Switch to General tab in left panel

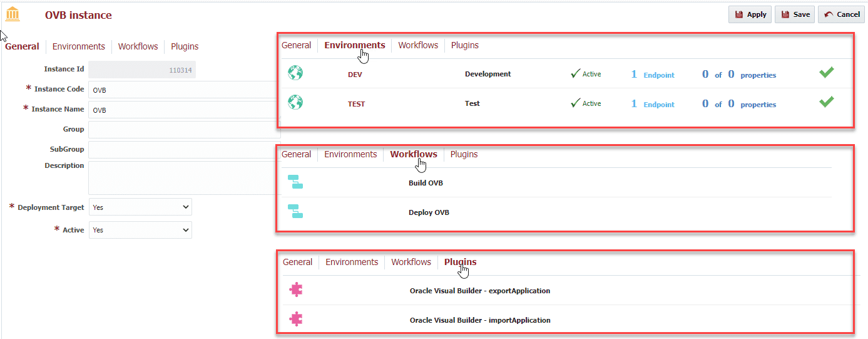pyautogui.click(x=22, y=46)
